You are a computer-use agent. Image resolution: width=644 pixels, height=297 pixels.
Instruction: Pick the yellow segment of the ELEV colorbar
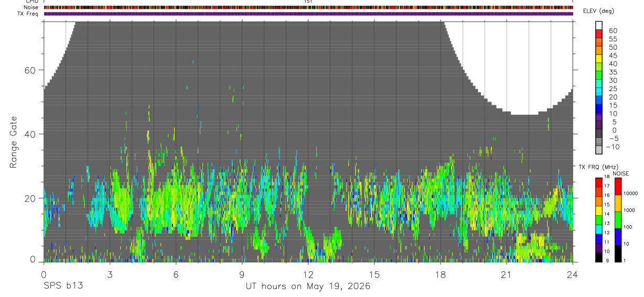(x=599, y=58)
